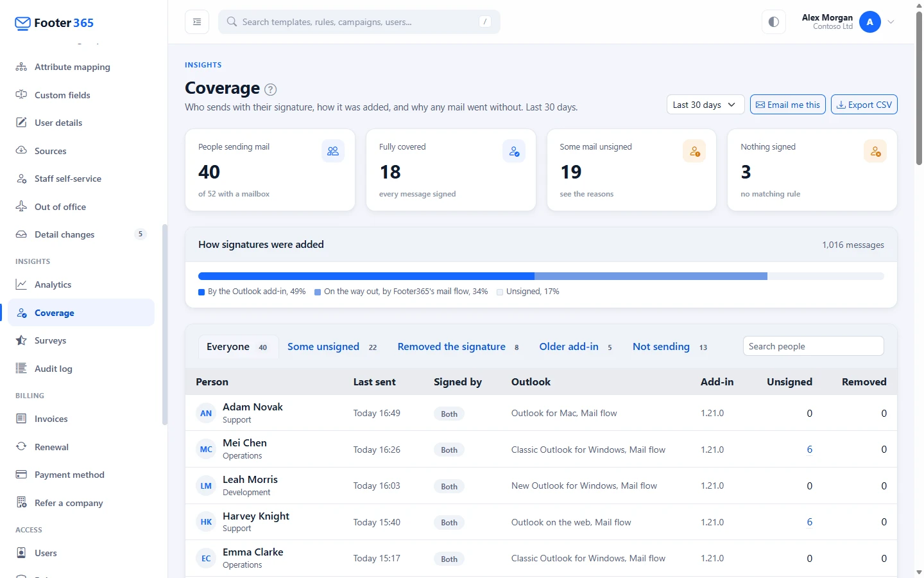Click the Email me this button
This screenshot has width=924, height=578.
(788, 105)
